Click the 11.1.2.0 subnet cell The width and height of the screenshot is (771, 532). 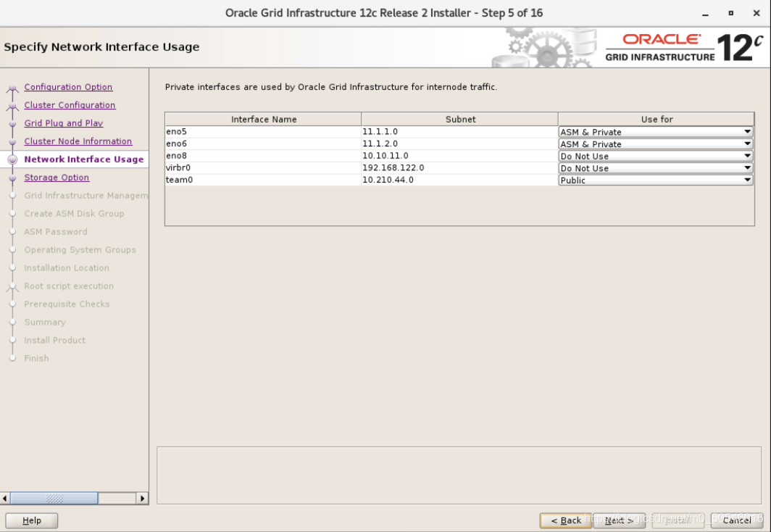pyautogui.click(x=459, y=144)
